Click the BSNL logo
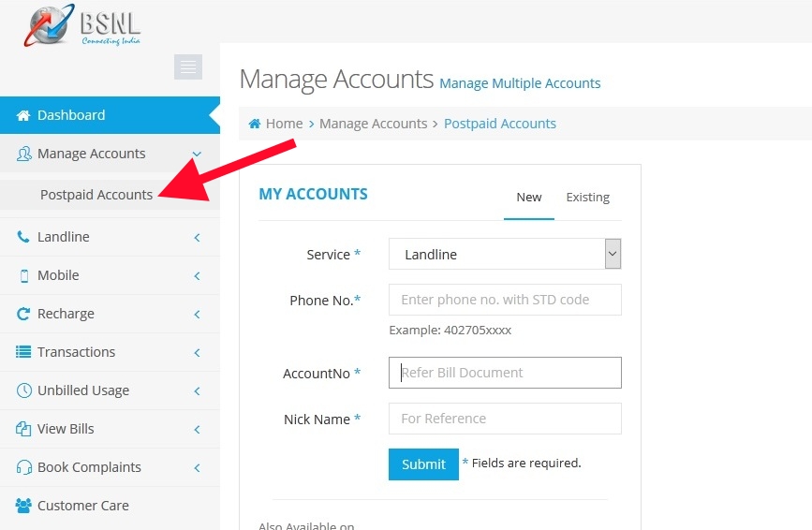Image resolution: width=812 pixels, height=530 pixels. coord(82,25)
